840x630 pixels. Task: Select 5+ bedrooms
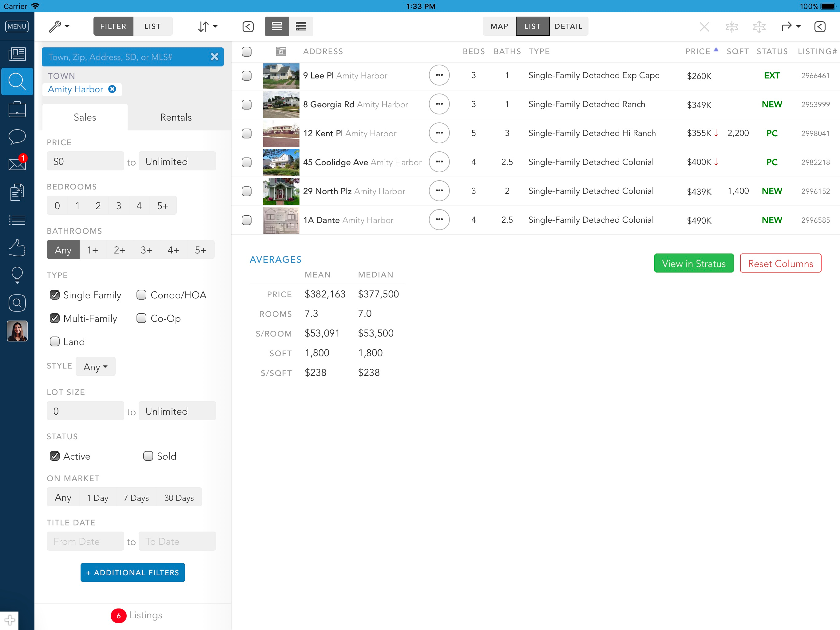click(x=163, y=205)
